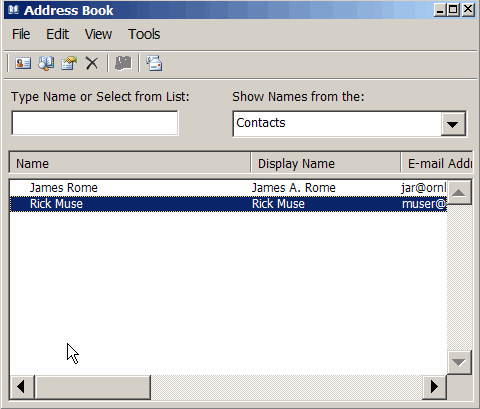
Task: Sort by the Display Name column header
Action: (326, 163)
